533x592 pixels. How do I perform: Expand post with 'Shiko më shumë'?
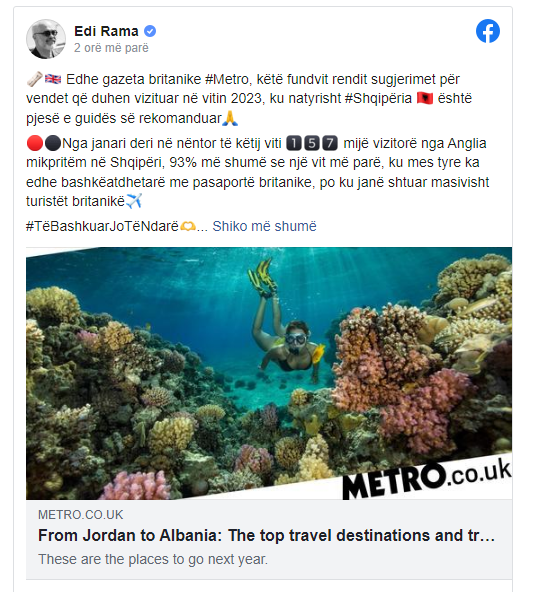tap(264, 226)
